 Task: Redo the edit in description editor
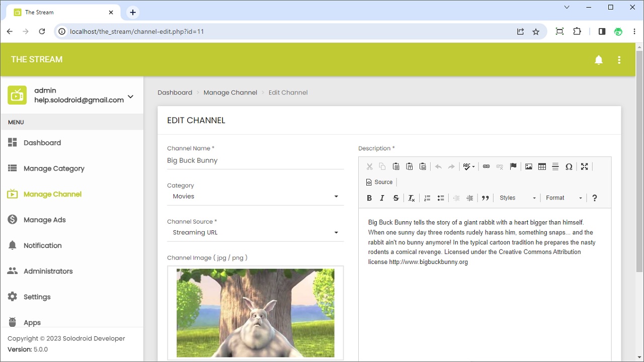tap(451, 167)
